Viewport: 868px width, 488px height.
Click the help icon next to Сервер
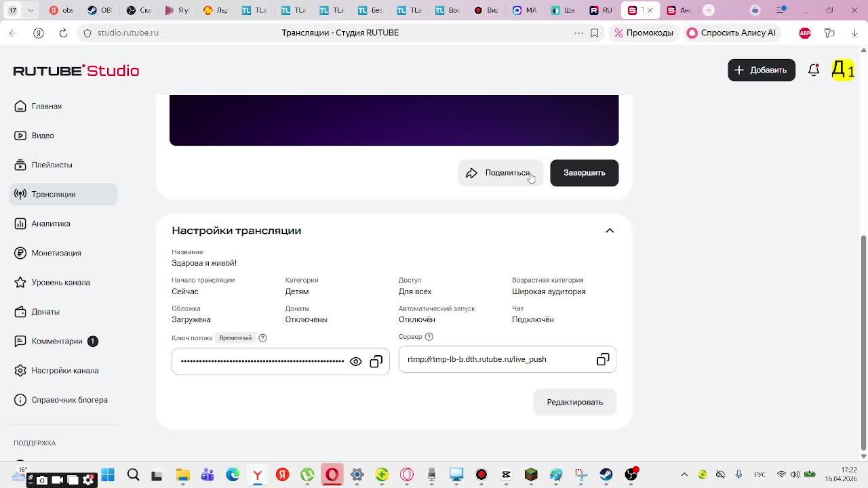click(x=429, y=337)
